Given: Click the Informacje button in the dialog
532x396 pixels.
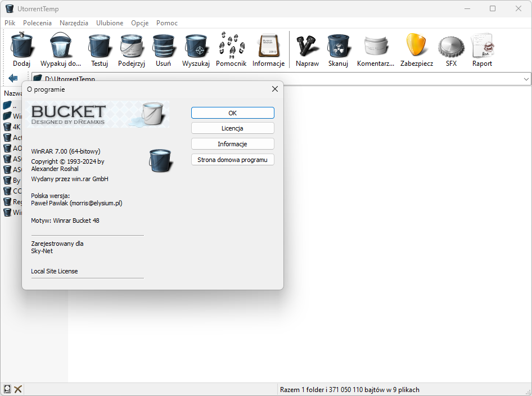Looking at the screenshot, I should [x=232, y=144].
